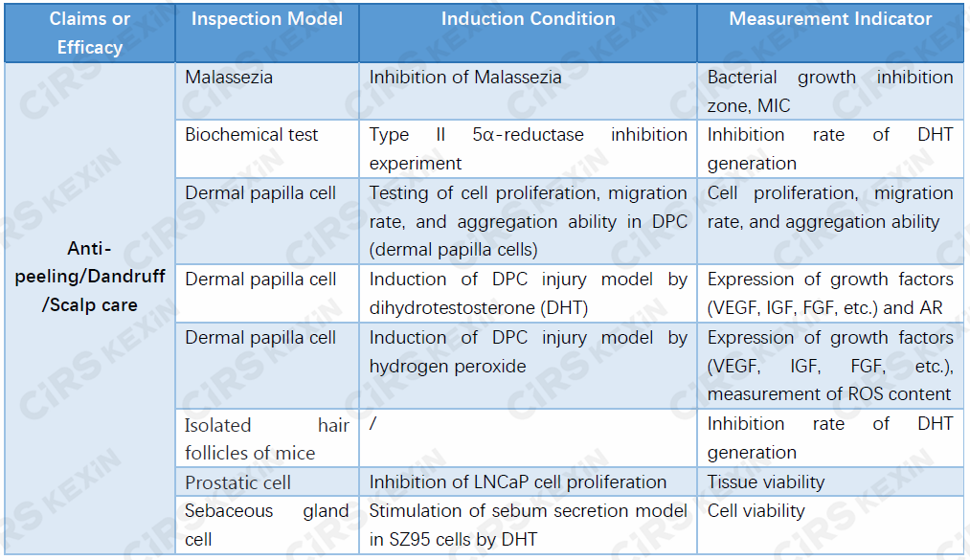970x560 pixels.
Task: Select Inhibition of Malassezia cell
Action: (529, 91)
